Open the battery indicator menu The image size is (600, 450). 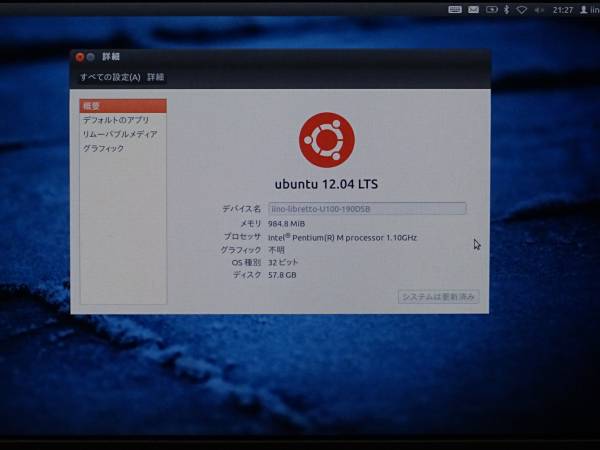[x=492, y=10]
